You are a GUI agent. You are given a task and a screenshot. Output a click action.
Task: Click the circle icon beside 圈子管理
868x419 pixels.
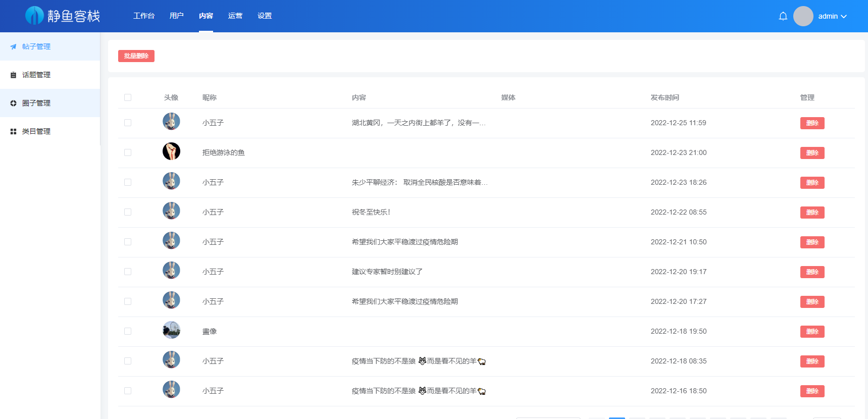14,103
